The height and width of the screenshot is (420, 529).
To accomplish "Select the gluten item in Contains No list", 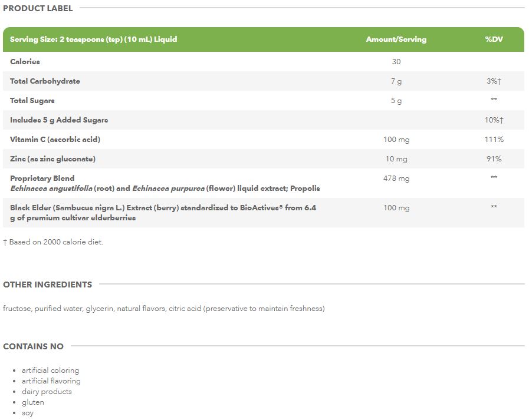I will pyautogui.click(x=33, y=402).
